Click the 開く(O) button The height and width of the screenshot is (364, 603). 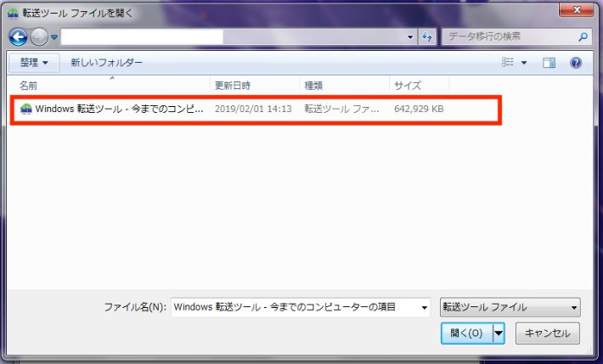(x=466, y=333)
